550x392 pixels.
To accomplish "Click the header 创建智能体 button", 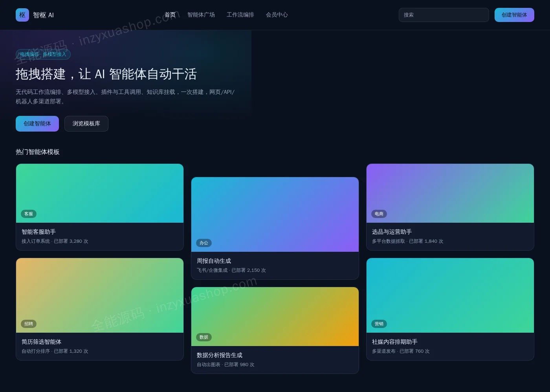I will [514, 15].
